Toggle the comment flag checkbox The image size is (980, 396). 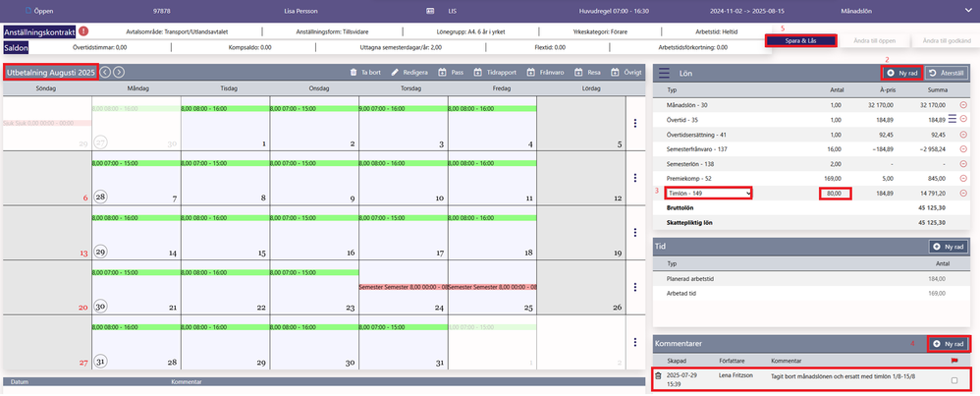coord(953,380)
